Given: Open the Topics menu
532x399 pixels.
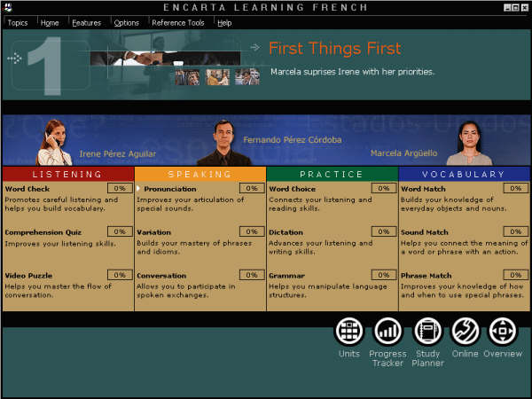Looking at the screenshot, I should click(18, 23).
